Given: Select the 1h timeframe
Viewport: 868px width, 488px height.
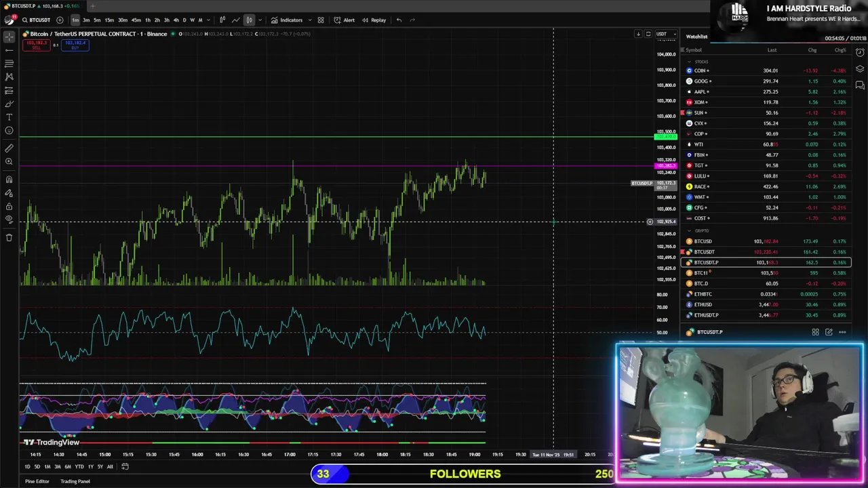Looking at the screenshot, I should [x=148, y=20].
